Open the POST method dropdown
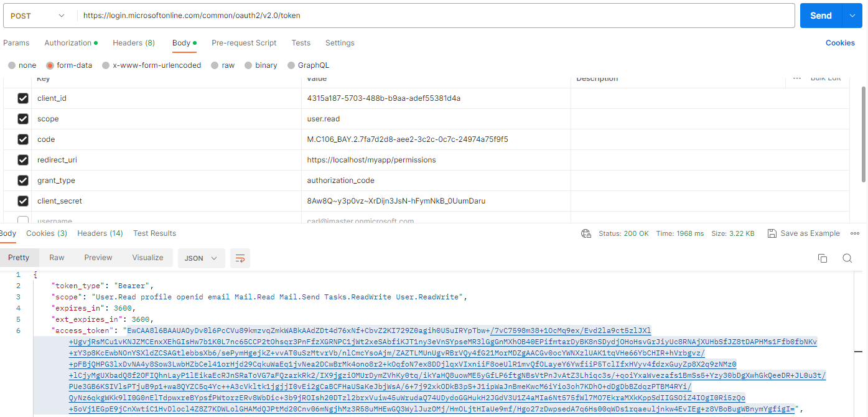The width and height of the screenshot is (868, 417). click(37, 16)
